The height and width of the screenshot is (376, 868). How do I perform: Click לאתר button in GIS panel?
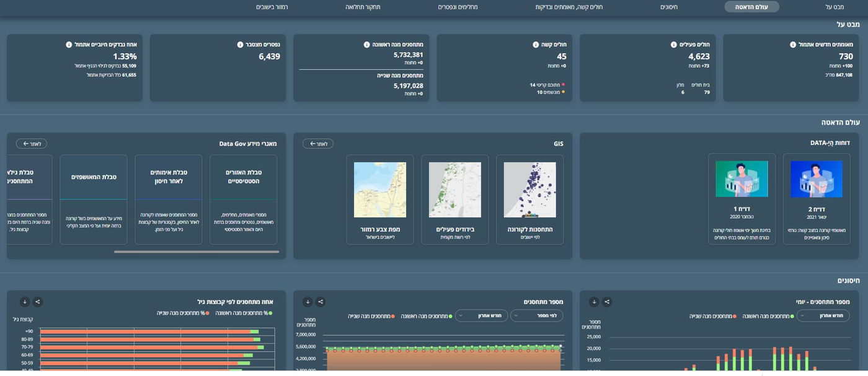pos(317,144)
